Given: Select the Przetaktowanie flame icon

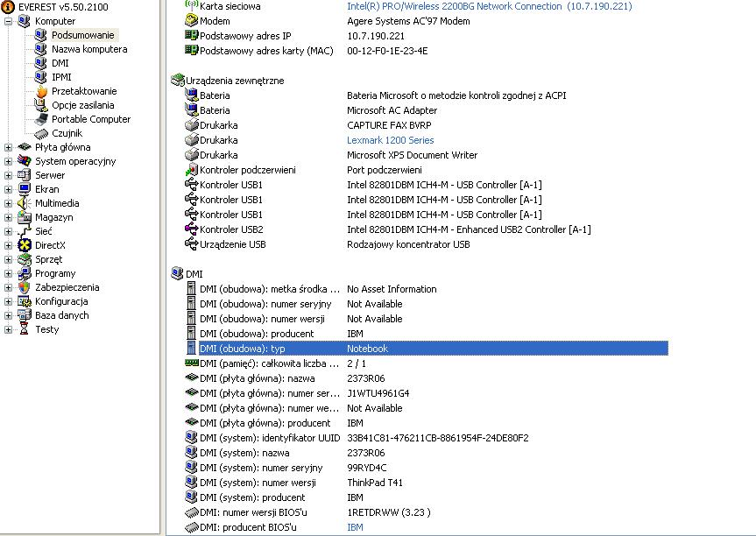Looking at the screenshot, I should click(x=41, y=91).
